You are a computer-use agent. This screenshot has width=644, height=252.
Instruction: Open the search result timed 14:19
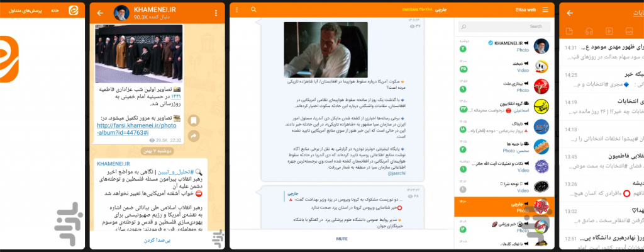pos(602,106)
